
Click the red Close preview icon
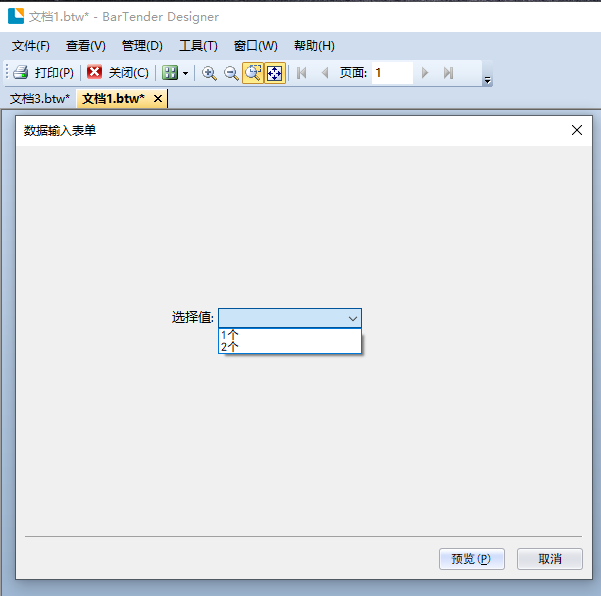95,73
